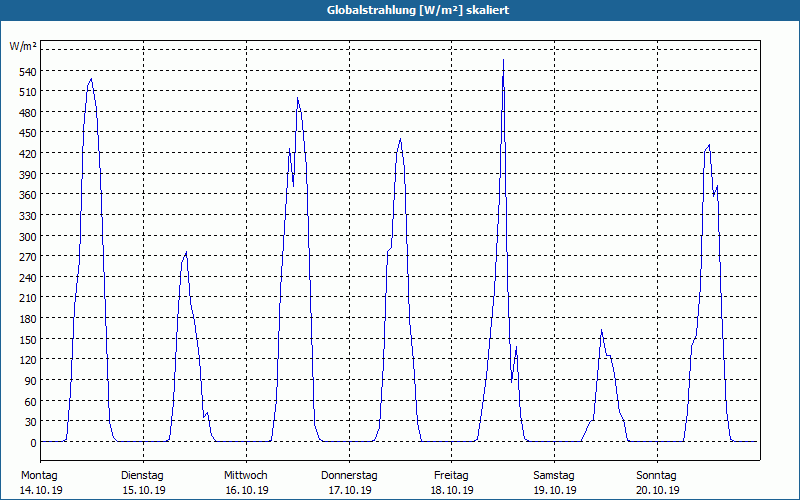Click the 480 y-axis value

click(28, 113)
